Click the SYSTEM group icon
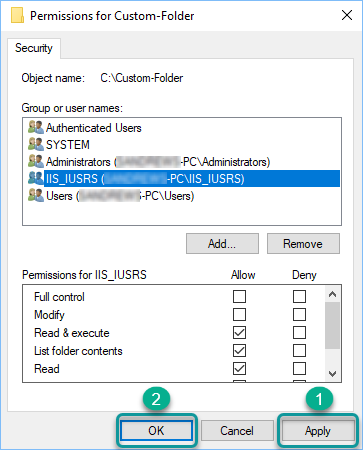 click(36, 144)
